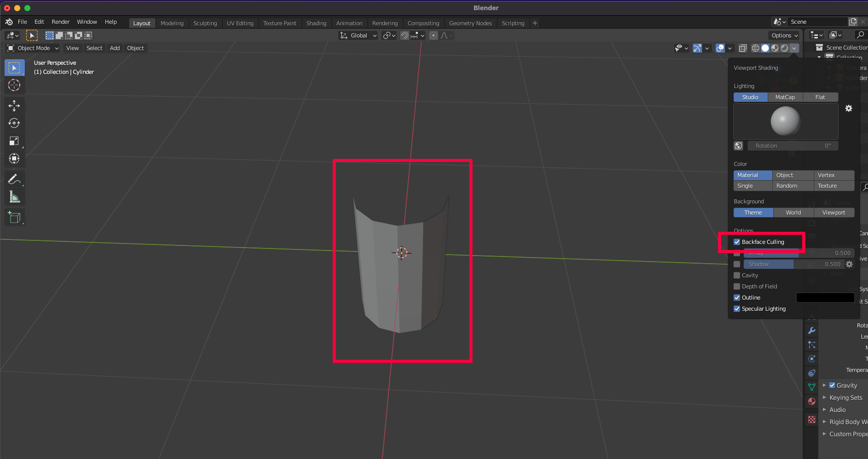Disable Specular Lighting checkbox

pos(737,309)
